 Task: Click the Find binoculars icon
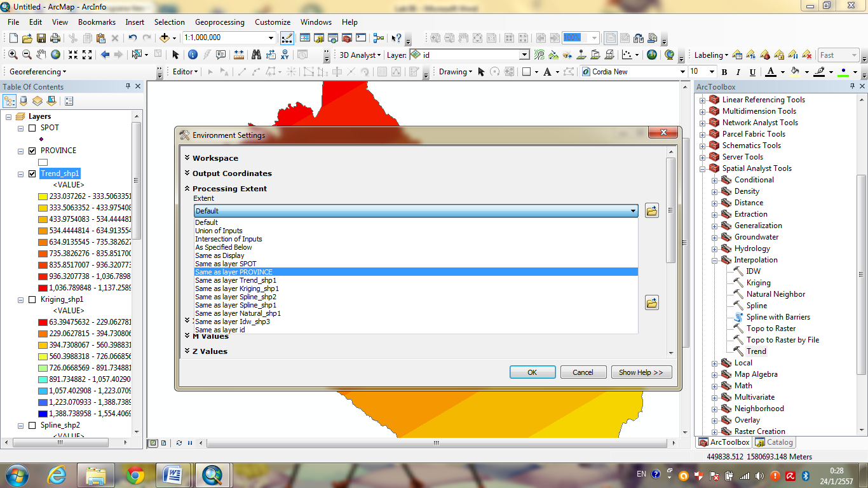click(256, 55)
